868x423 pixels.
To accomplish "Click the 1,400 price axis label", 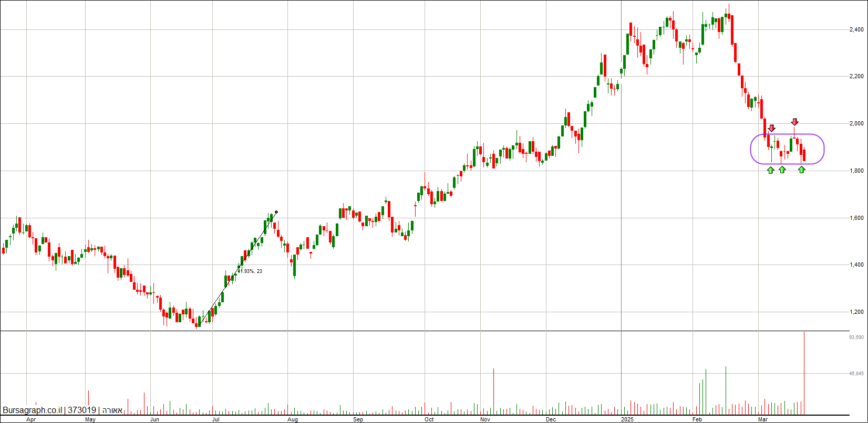I will pyautogui.click(x=856, y=265).
